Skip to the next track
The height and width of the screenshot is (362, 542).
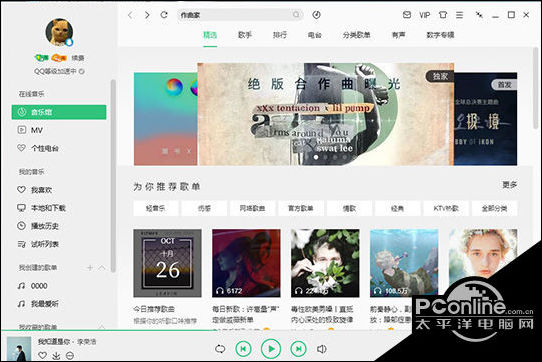299,349
